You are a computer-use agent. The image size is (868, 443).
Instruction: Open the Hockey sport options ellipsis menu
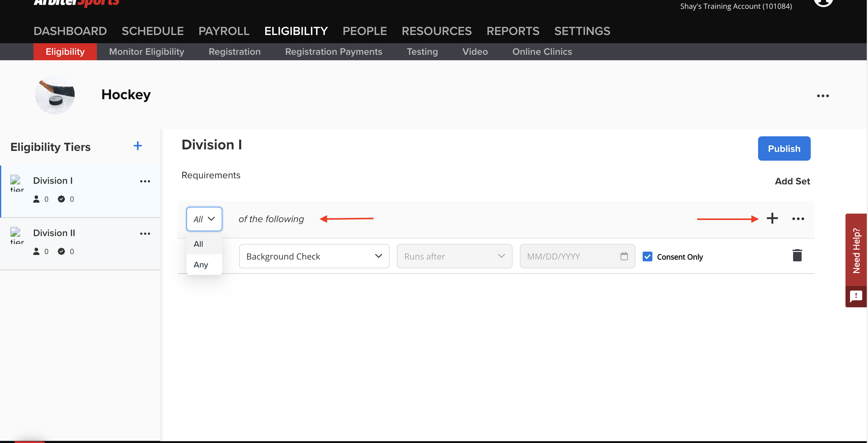point(823,95)
